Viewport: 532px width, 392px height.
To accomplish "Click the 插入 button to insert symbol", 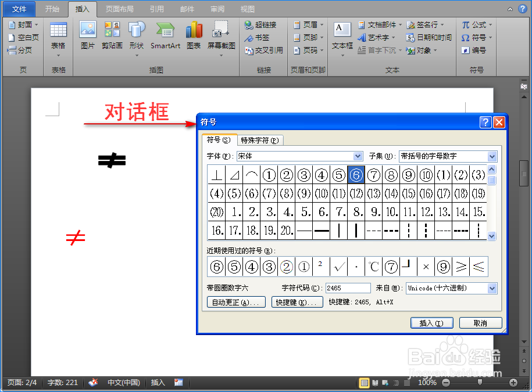I will pyautogui.click(x=431, y=322).
